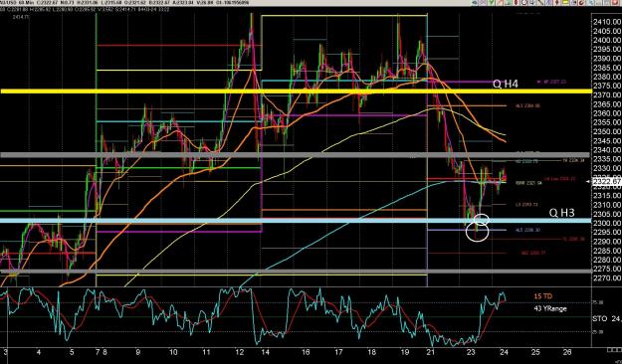The width and height of the screenshot is (622, 364).
Task: Click date label 9 on time axis
Action: click(137, 352)
